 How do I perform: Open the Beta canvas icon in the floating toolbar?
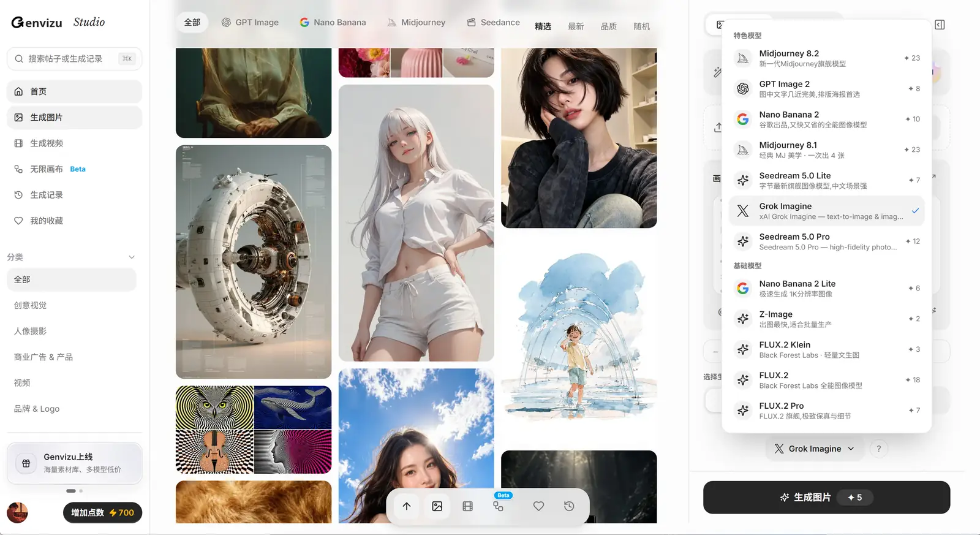click(499, 506)
